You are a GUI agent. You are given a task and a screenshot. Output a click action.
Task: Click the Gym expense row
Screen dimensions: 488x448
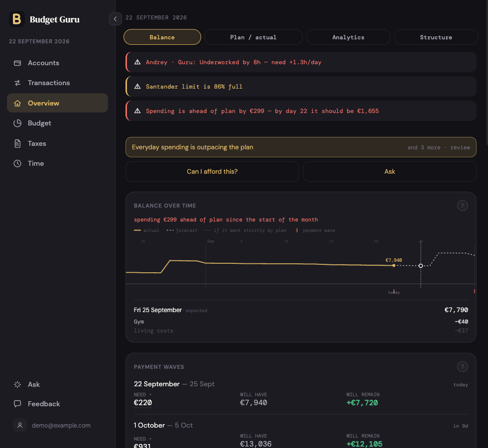[301, 322]
